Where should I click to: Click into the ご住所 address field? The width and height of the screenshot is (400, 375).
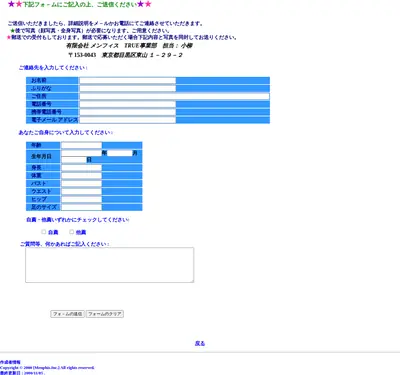[174, 96]
